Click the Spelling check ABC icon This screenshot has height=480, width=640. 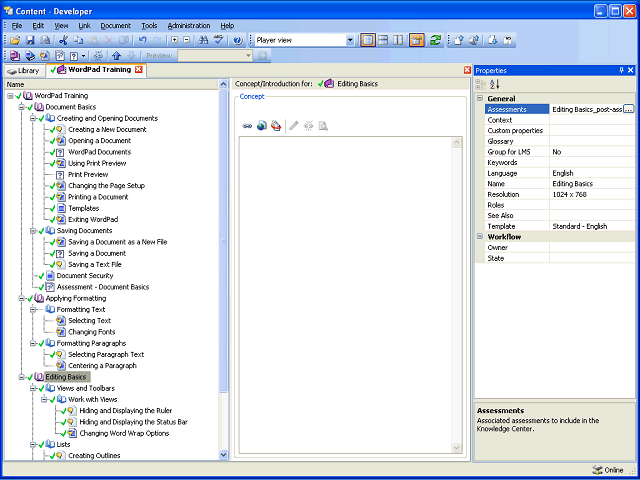click(219, 40)
